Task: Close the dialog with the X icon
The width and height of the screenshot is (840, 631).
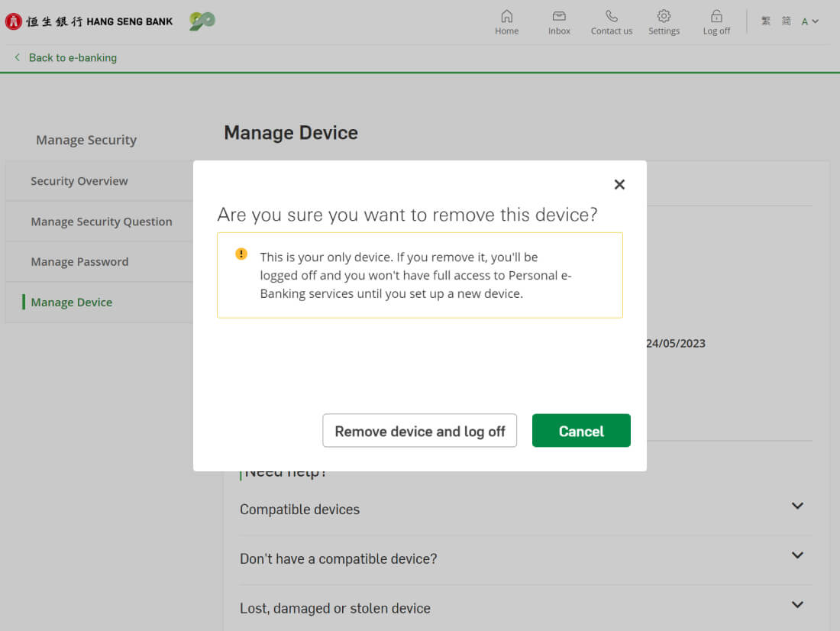Action: [619, 184]
